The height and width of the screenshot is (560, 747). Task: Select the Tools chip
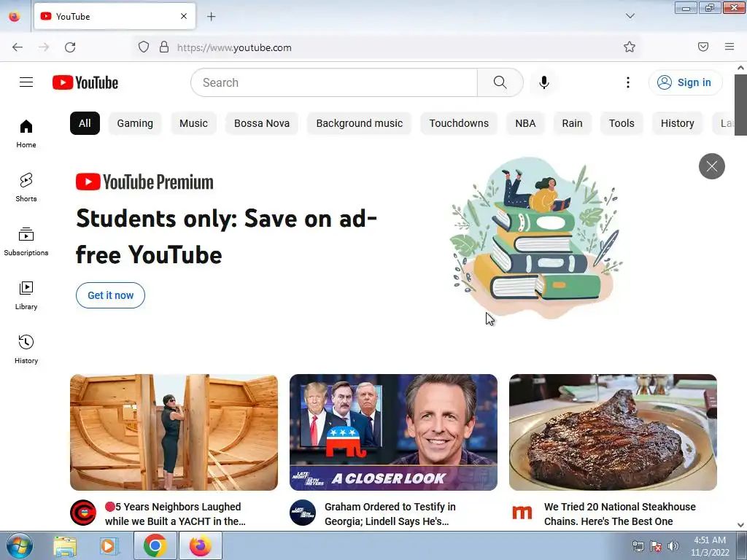[622, 123]
